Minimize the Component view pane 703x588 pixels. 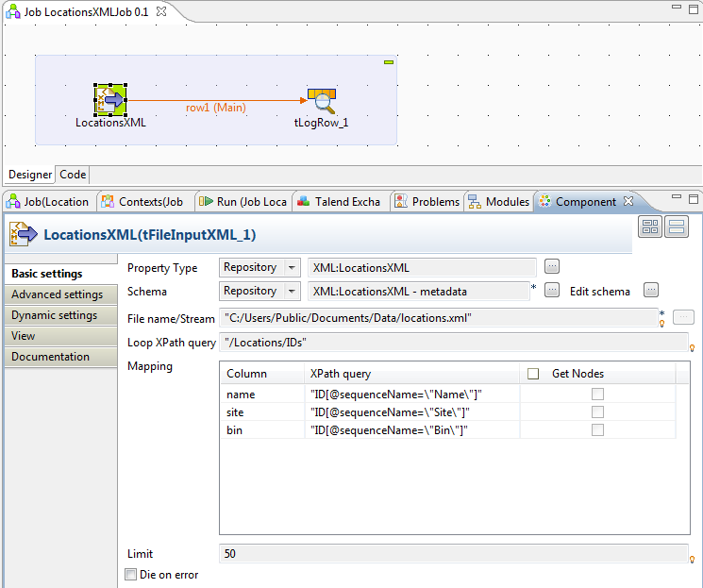[677, 197]
